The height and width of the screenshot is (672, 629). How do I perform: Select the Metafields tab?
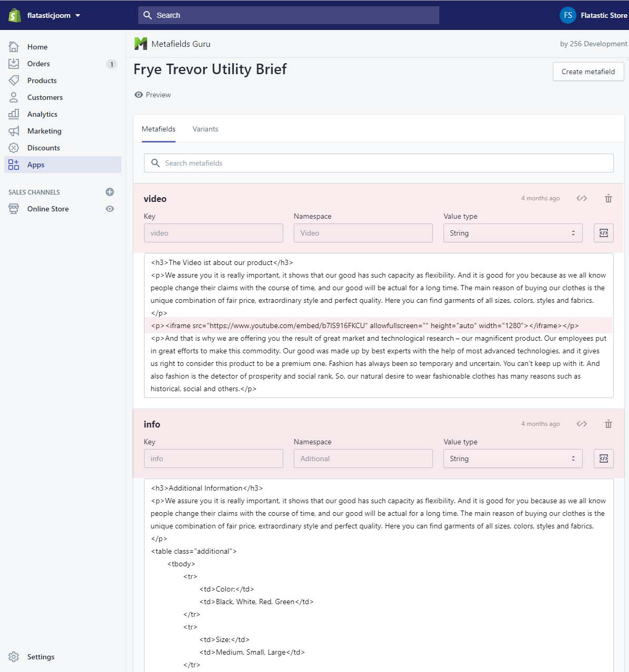point(159,129)
